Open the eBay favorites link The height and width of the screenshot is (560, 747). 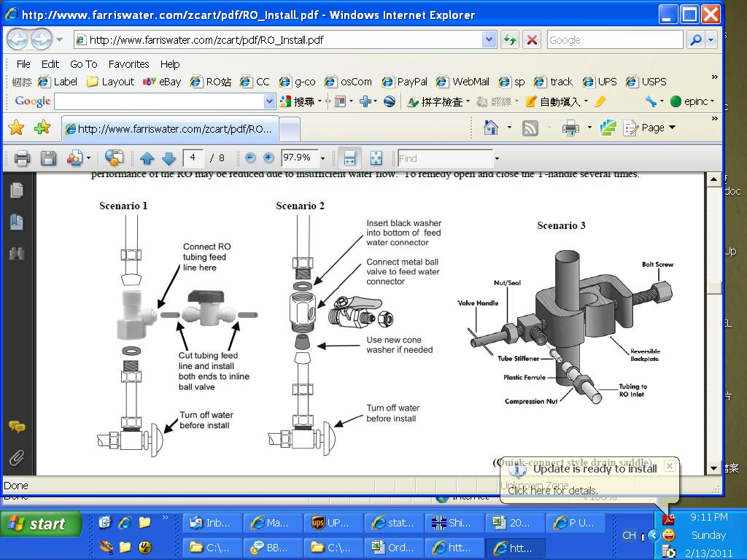coord(162,82)
